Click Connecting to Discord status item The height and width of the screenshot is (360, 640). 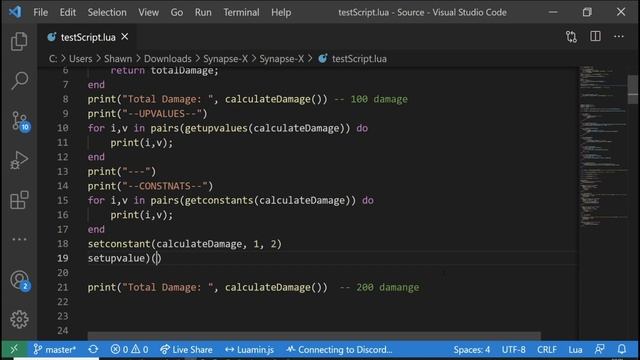tap(339, 349)
